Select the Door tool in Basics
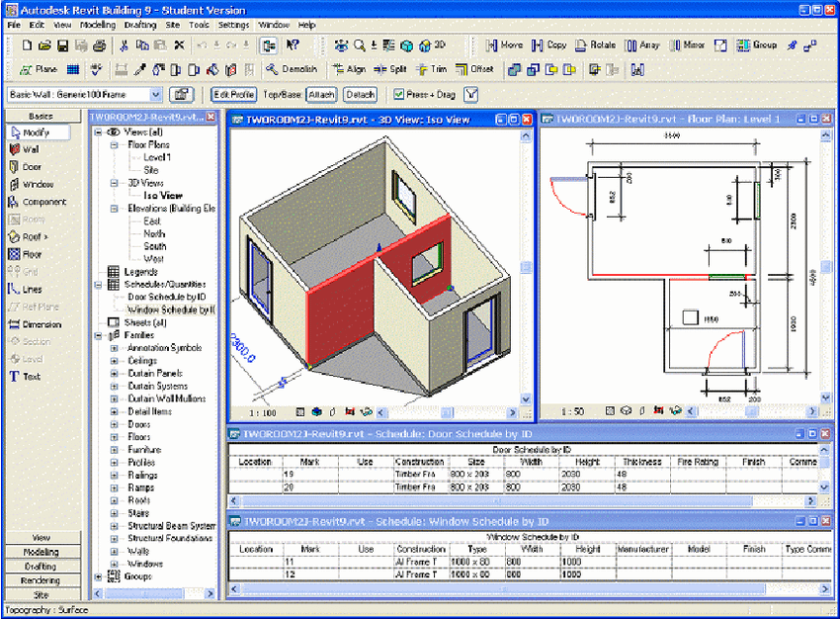The height and width of the screenshot is (619, 840). click(25, 167)
